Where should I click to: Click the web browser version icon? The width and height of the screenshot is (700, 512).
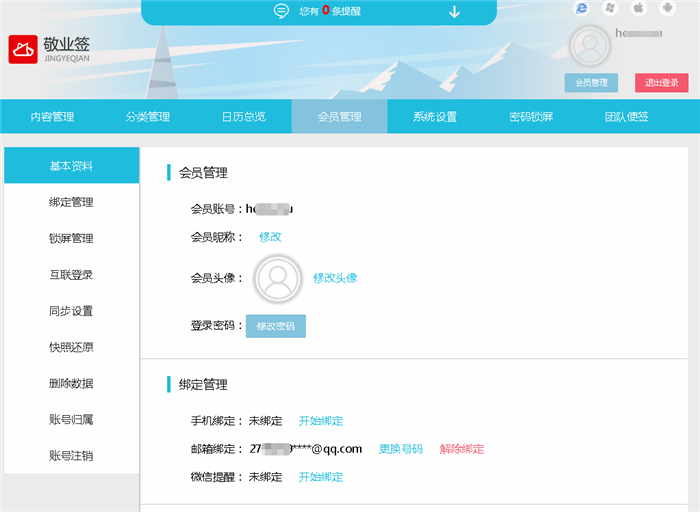tap(581, 9)
